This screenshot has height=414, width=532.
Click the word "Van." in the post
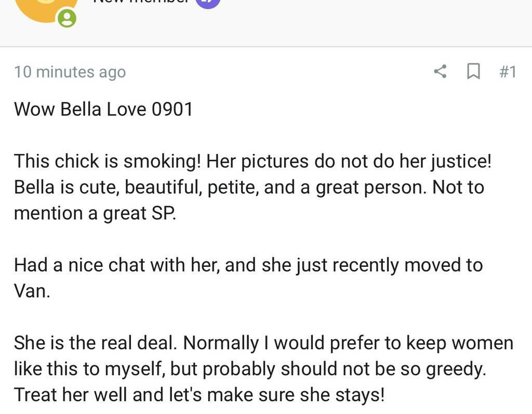pyautogui.click(x=32, y=291)
